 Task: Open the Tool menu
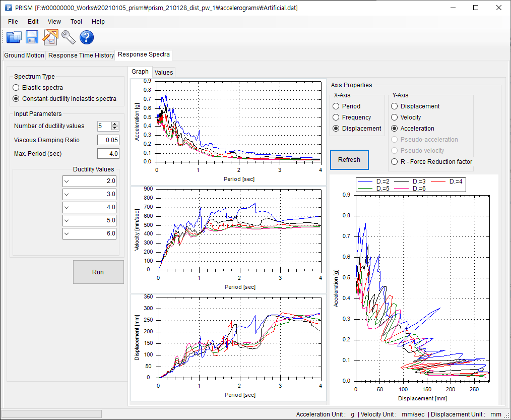coord(76,22)
